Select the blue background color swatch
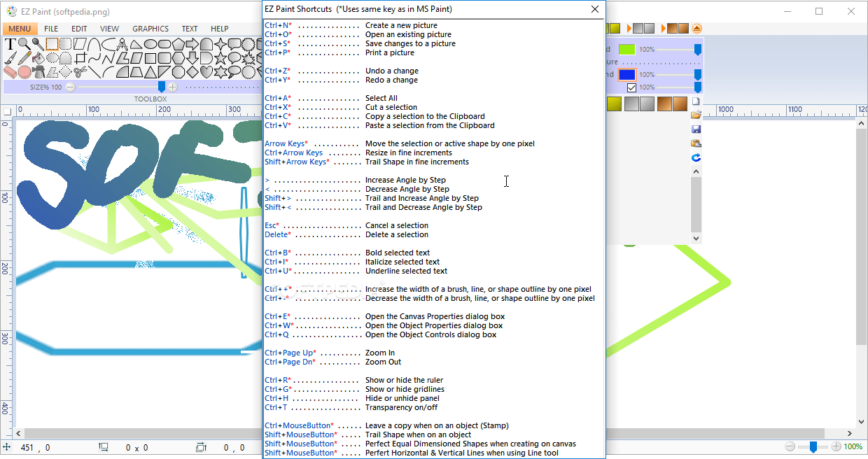Screen dimensions: 868x459 628,74
